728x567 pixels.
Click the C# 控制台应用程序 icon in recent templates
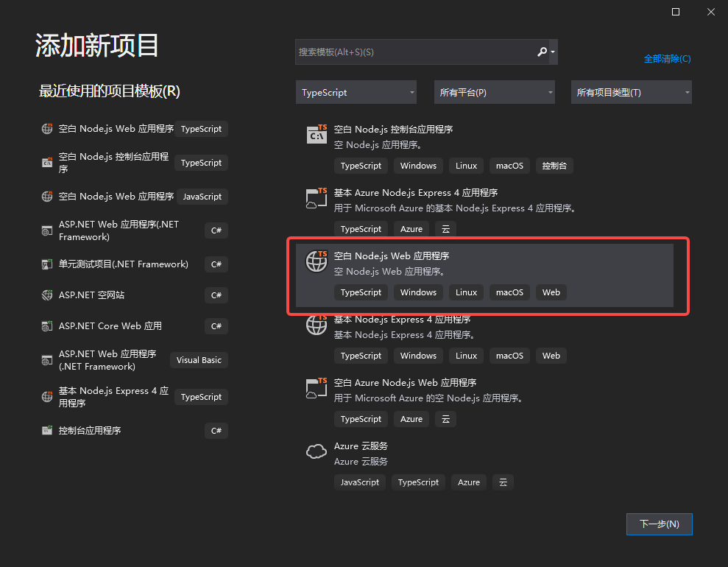click(47, 431)
